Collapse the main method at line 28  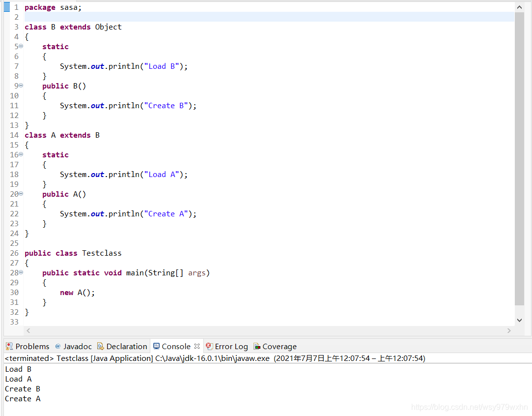[x=21, y=272]
